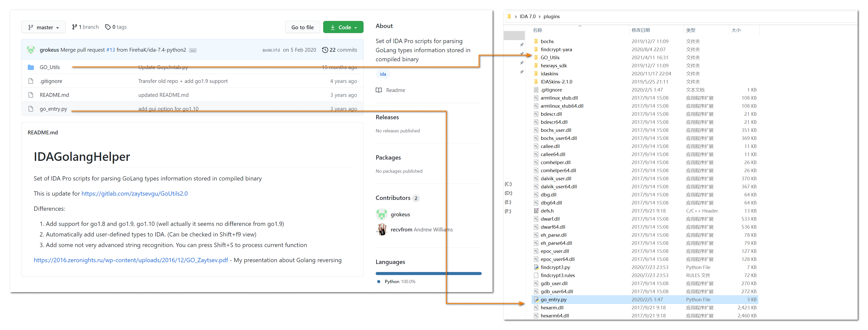Open the green Code dropdown button

(x=343, y=27)
